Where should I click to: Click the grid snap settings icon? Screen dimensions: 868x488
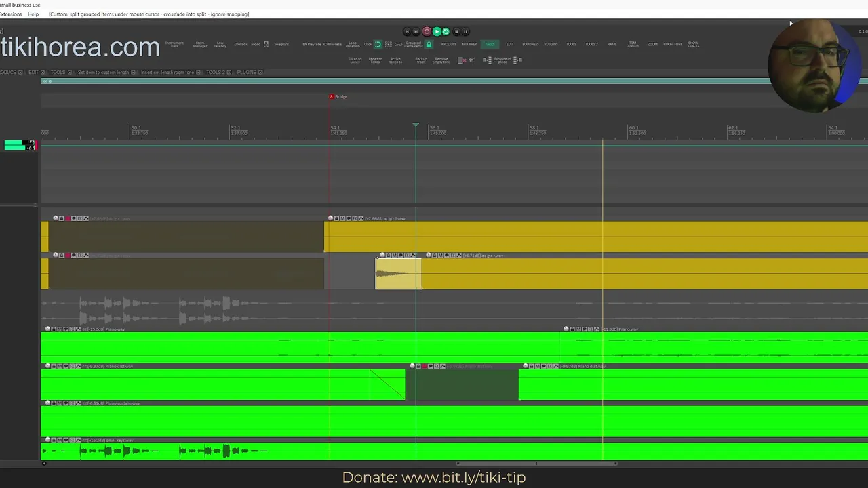click(389, 44)
